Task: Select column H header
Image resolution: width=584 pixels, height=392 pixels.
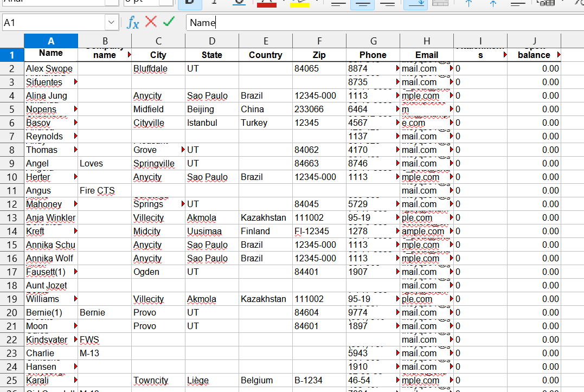Action: (x=426, y=41)
